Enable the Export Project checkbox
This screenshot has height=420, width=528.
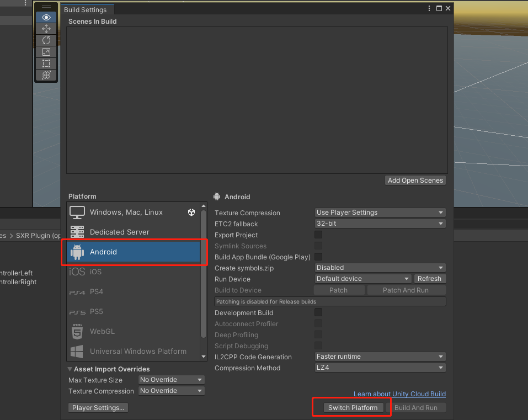coord(318,235)
